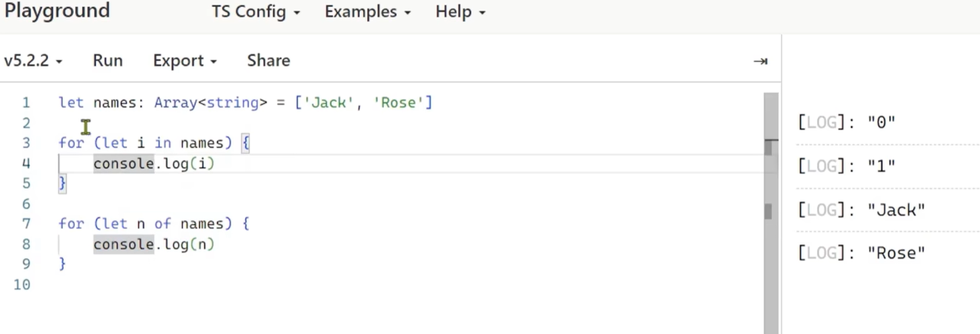Click the Array<string> type on line 1
The width and height of the screenshot is (980, 334).
[210, 102]
